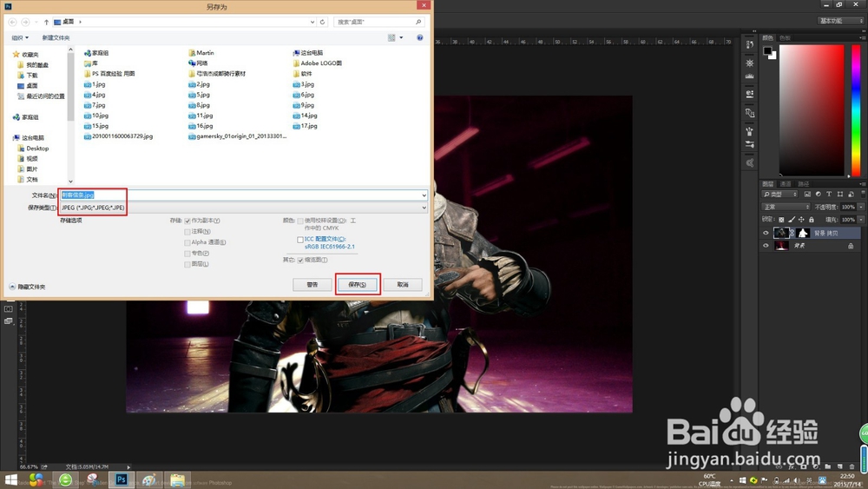The height and width of the screenshot is (489, 868).
Task: Lock image pixels brush icon
Action: pyautogui.click(x=792, y=220)
